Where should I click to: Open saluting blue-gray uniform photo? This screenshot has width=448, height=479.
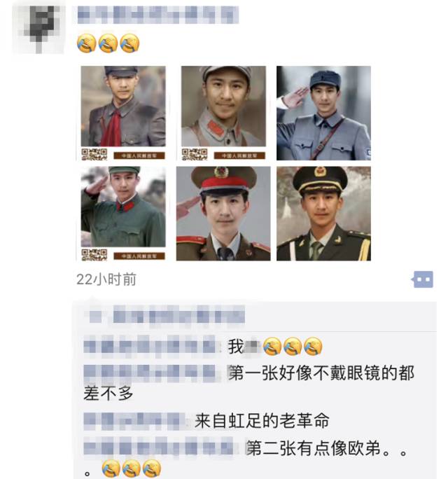(x=323, y=113)
